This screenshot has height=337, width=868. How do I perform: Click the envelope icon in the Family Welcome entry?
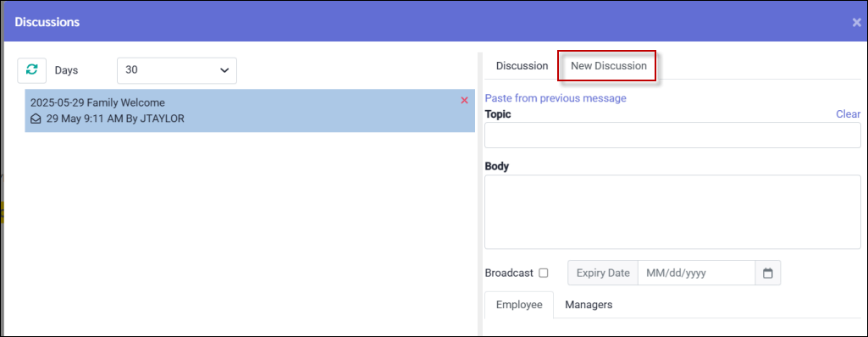pyautogui.click(x=36, y=119)
